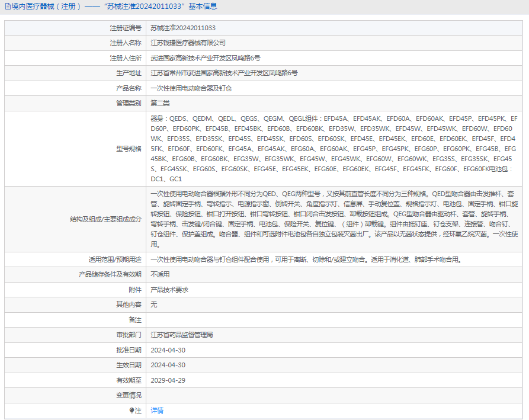529x420 pixels.
Task: Click the value 江苏省药品监督管理局
Action: click(x=182, y=335)
